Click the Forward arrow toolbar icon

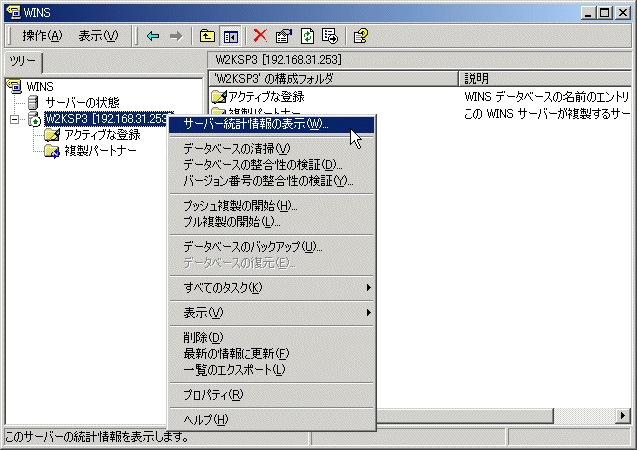(176, 36)
